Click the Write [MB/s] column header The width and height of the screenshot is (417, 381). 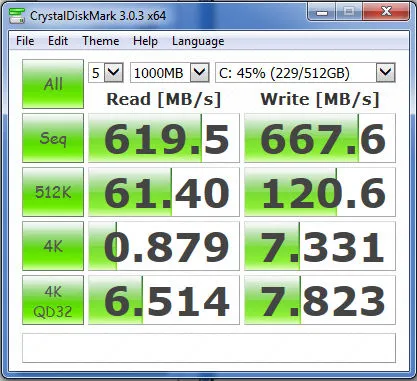click(320, 99)
